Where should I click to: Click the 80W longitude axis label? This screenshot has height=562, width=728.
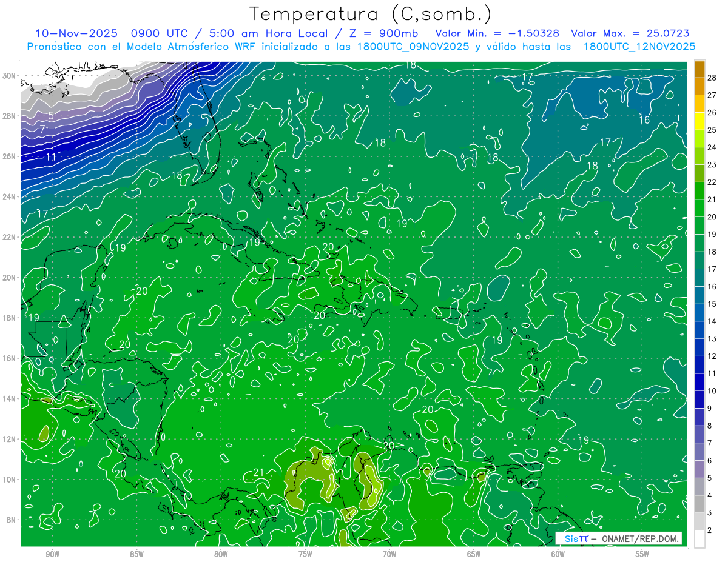221,554
